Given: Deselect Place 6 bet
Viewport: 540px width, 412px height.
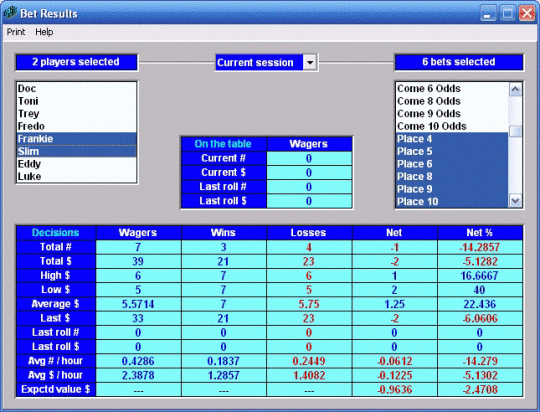Looking at the screenshot, I should [x=452, y=164].
